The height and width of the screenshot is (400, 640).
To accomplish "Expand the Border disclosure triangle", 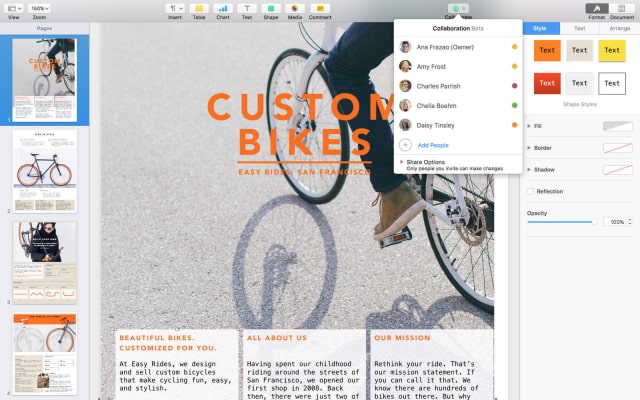I will 528,148.
